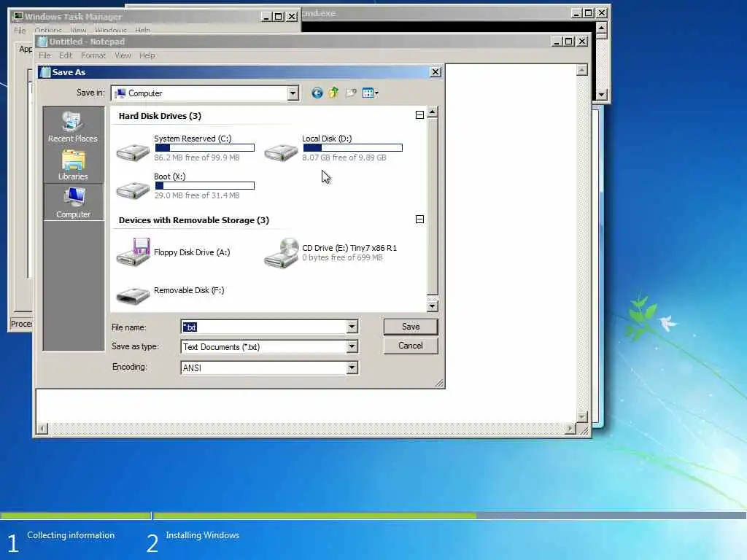This screenshot has height=560, width=747.
Task: Open Libraries in Save As sidebar
Action: tap(73, 165)
